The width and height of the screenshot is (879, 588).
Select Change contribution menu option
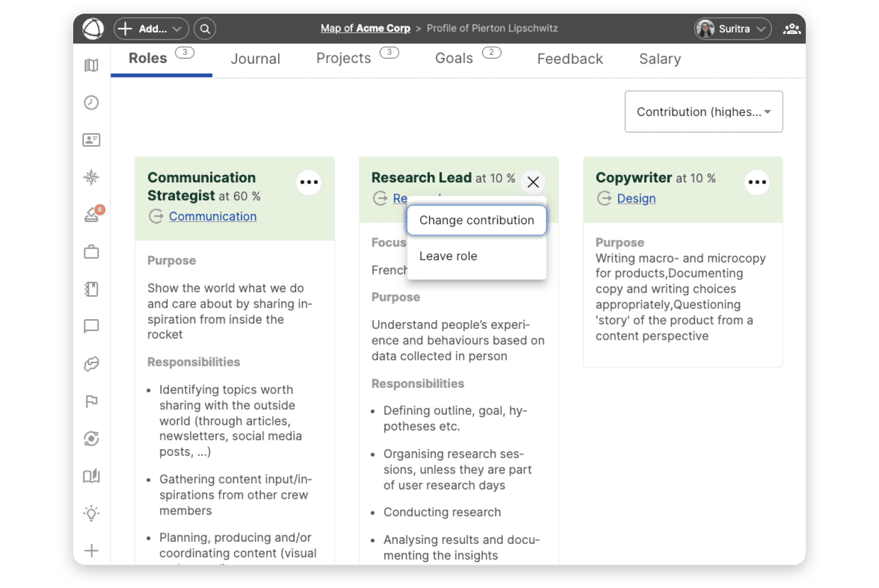[x=476, y=220]
